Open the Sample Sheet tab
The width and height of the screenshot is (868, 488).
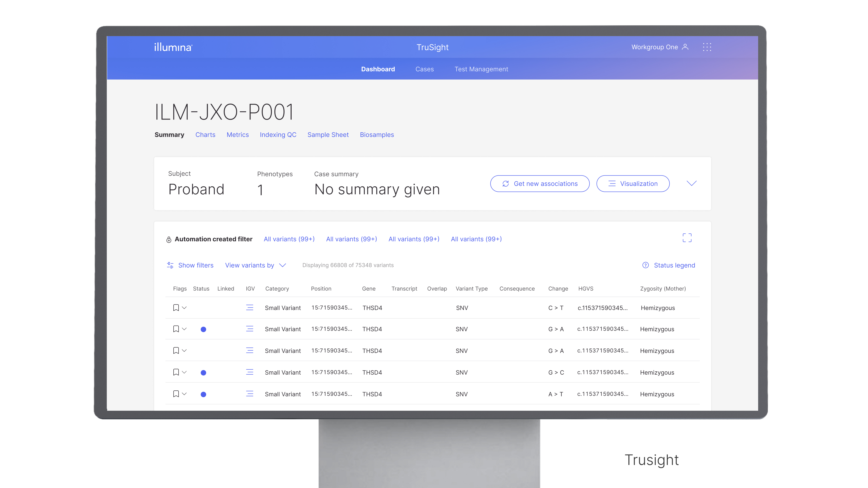(328, 135)
